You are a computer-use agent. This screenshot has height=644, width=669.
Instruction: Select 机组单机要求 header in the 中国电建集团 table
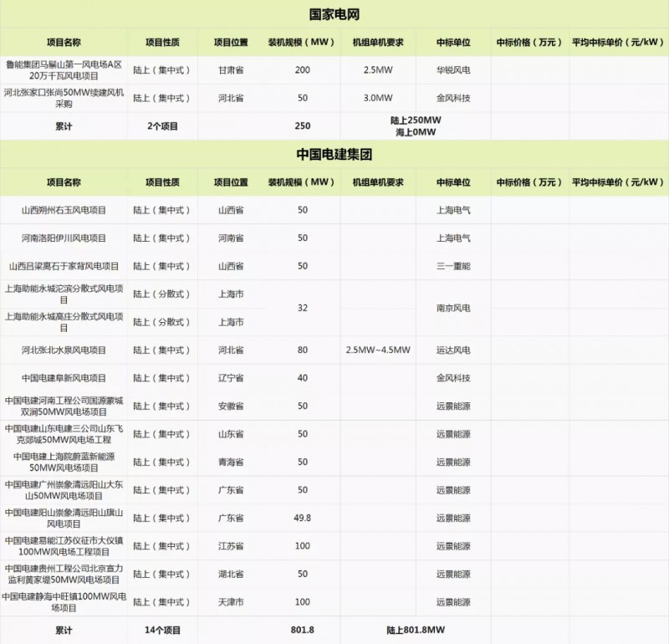[378, 182]
